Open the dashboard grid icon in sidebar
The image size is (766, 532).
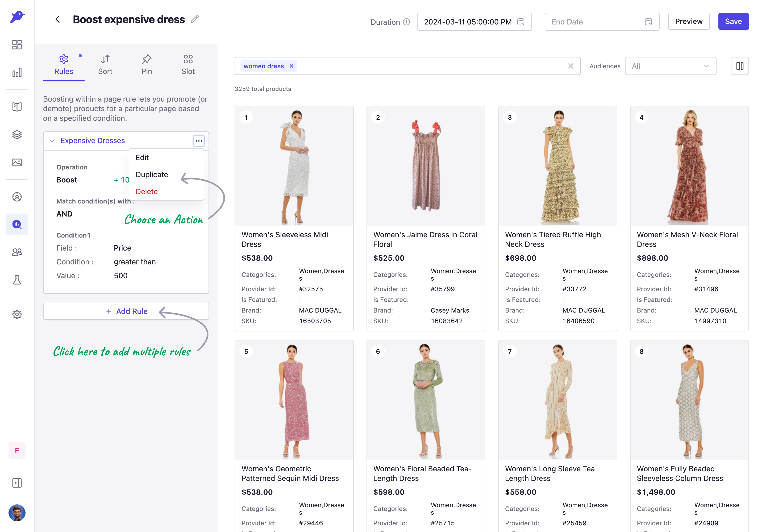pyautogui.click(x=17, y=45)
